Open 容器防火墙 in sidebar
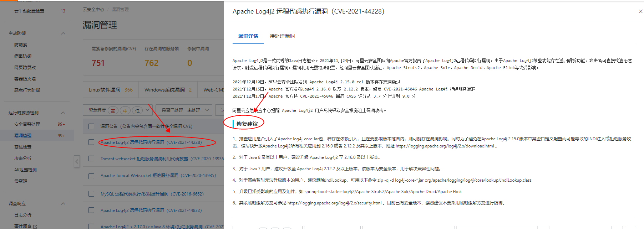 click(x=25, y=79)
